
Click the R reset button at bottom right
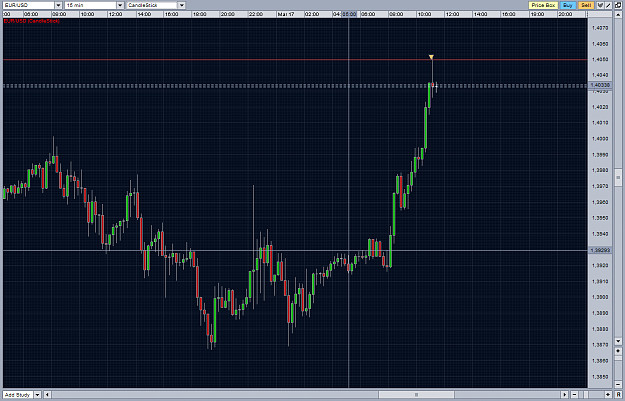click(618, 394)
